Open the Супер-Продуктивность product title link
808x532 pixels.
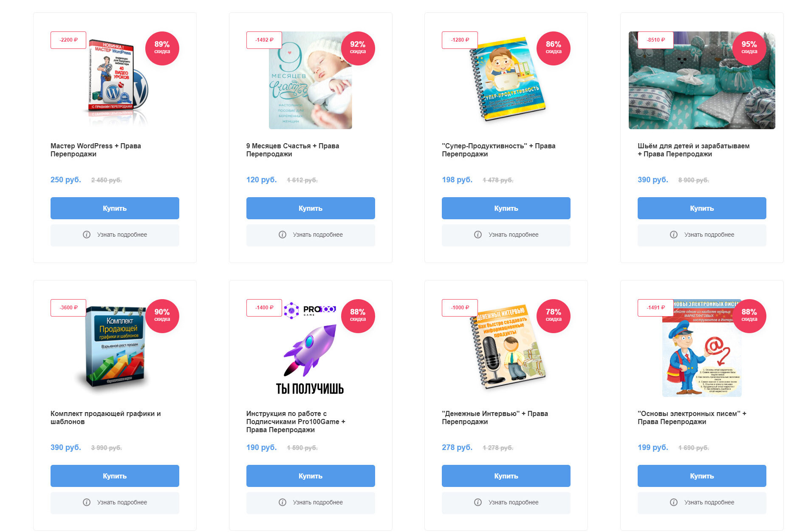point(499,150)
